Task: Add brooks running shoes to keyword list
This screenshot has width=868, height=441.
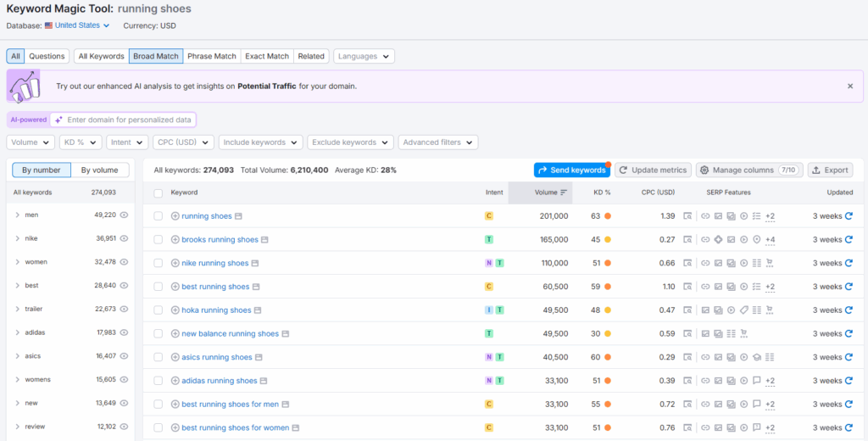Action: click(x=175, y=239)
